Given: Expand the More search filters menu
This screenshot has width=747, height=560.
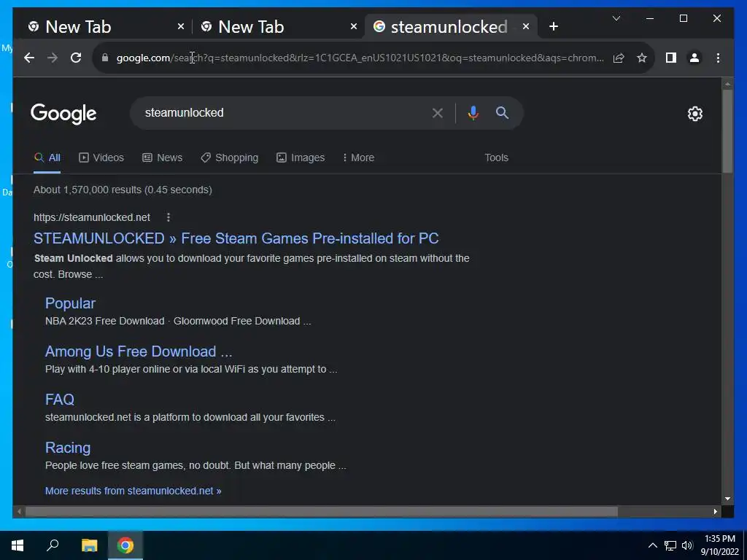Looking at the screenshot, I should pos(358,157).
